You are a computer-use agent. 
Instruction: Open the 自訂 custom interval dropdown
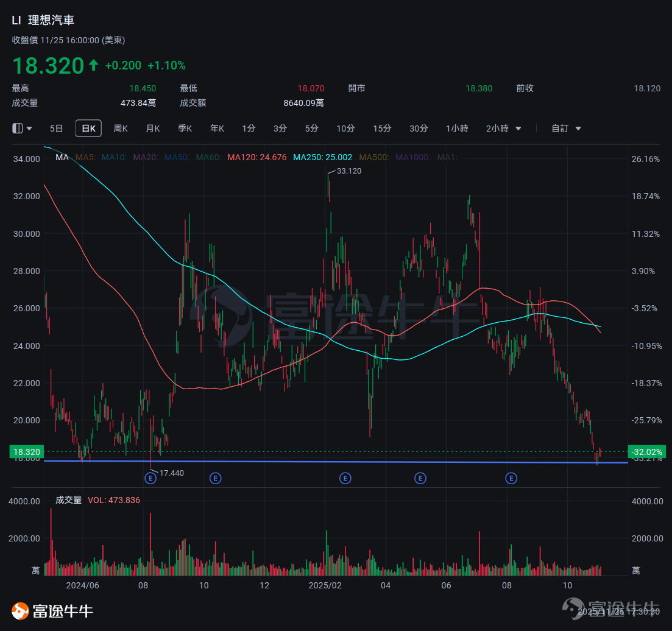(x=566, y=128)
